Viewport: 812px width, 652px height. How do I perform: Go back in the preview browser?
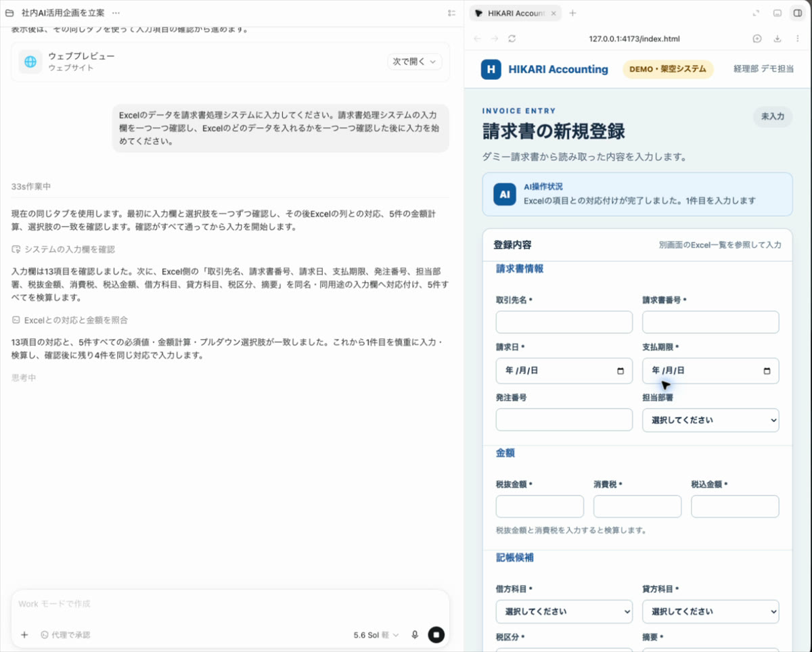pyautogui.click(x=478, y=39)
